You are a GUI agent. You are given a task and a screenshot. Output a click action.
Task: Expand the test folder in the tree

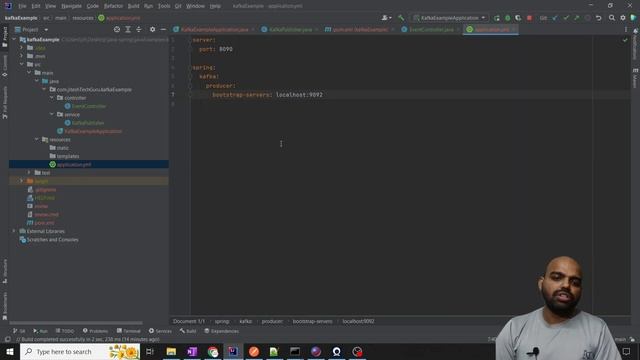tap(29, 173)
